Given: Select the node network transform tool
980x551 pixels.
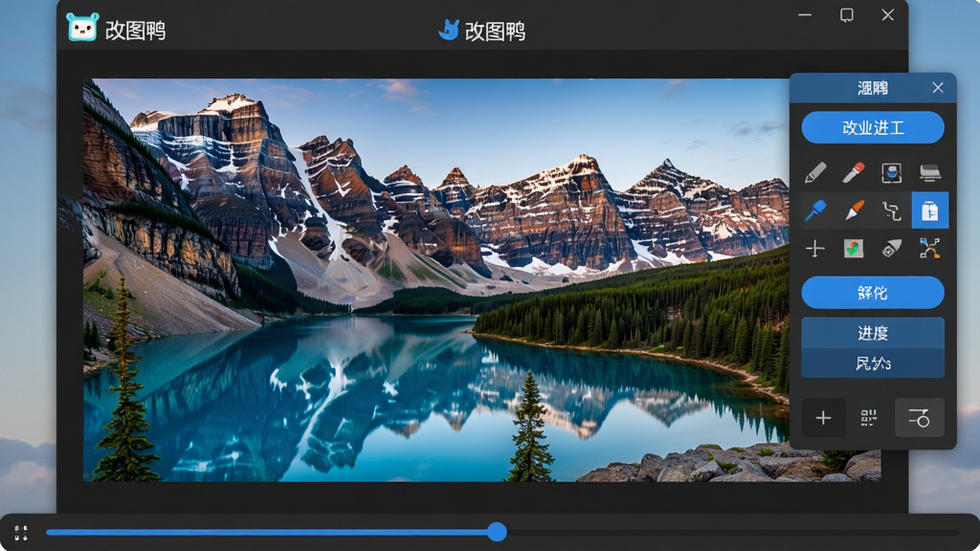Looking at the screenshot, I should (930, 249).
